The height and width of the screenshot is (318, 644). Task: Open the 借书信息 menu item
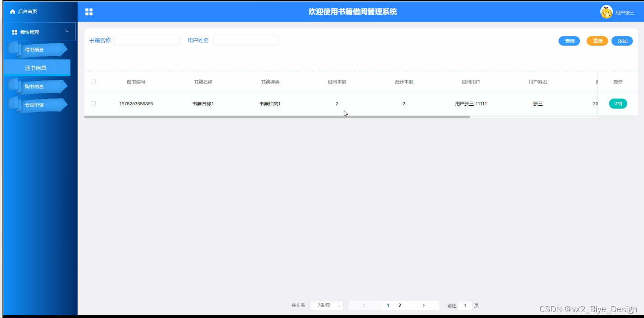(38, 49)
